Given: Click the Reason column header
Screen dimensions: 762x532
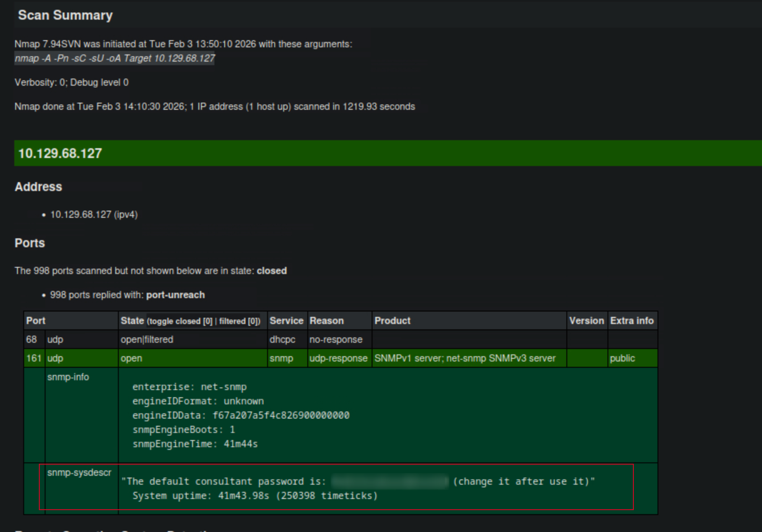Looking at the screenshot, I should (327, 320).
